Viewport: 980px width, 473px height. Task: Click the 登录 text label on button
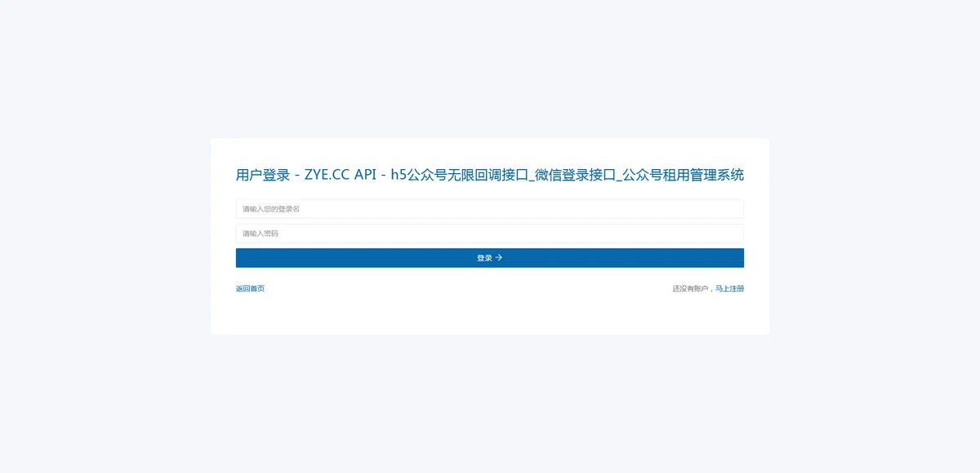[x=484, y=258]
